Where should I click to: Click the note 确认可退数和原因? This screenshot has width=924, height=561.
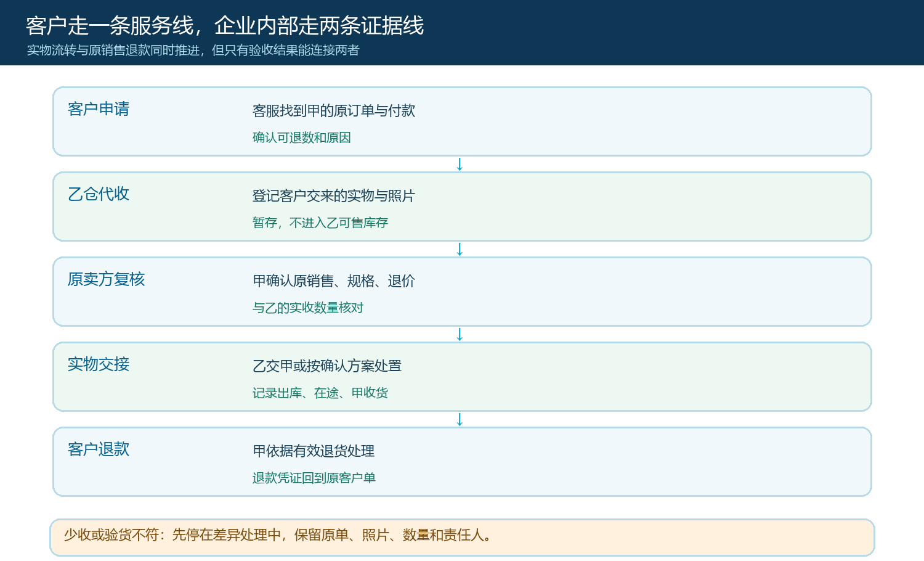(302, 137)
